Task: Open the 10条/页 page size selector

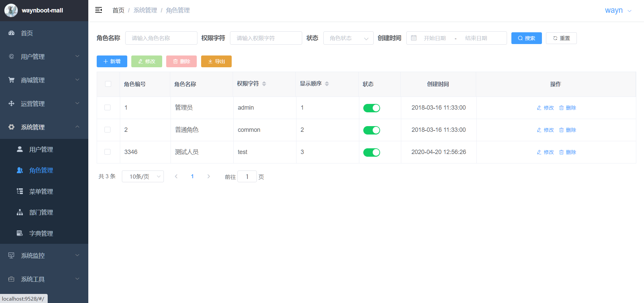Action: (x=142, y=176)
